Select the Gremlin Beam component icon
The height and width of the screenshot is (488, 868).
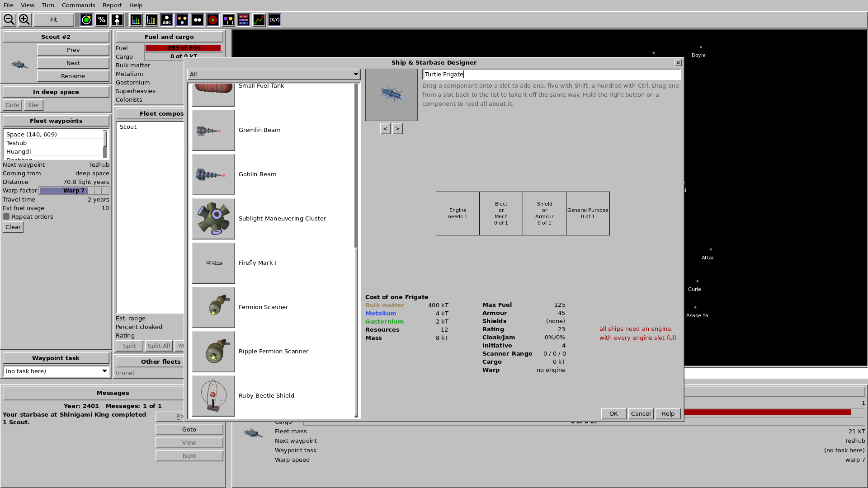[213, 130]
